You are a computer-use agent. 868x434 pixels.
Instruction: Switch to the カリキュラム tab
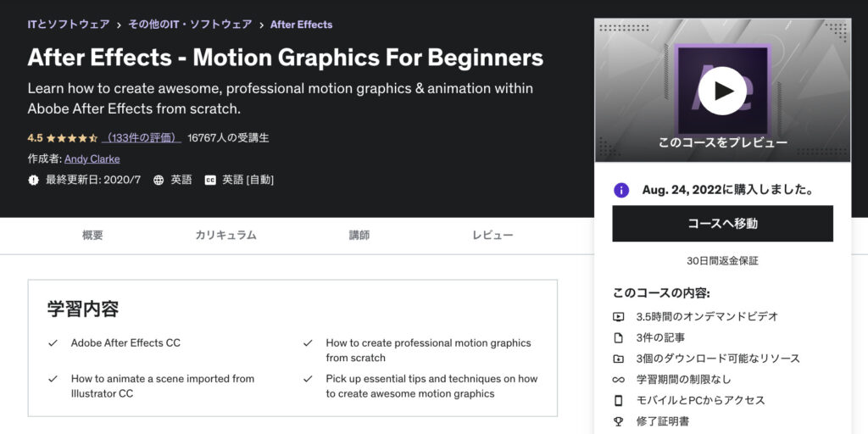[x=225, y=236]
